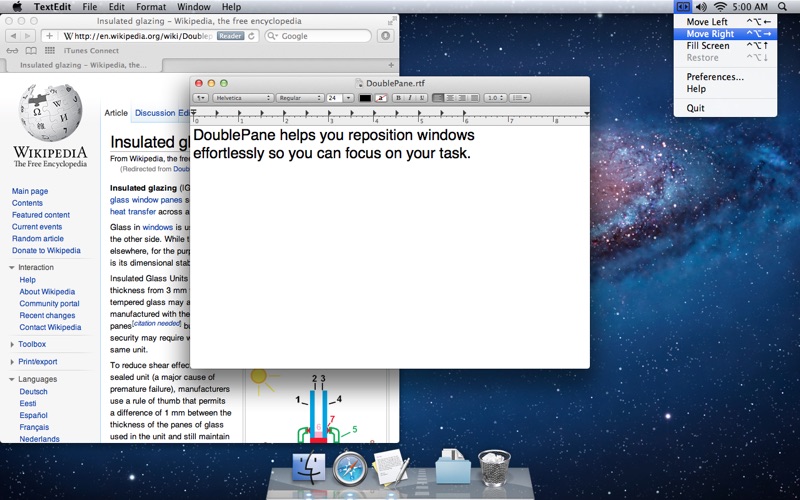Click the volume icon in menu bar
Screen dimensions: 800x500
click(x=701, y=7)
